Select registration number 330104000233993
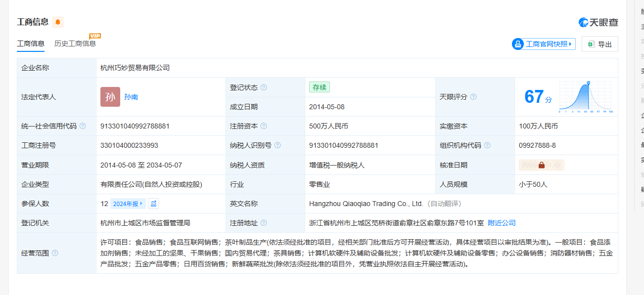The width and height of the screenshot is (644, 295). (129, 145)
